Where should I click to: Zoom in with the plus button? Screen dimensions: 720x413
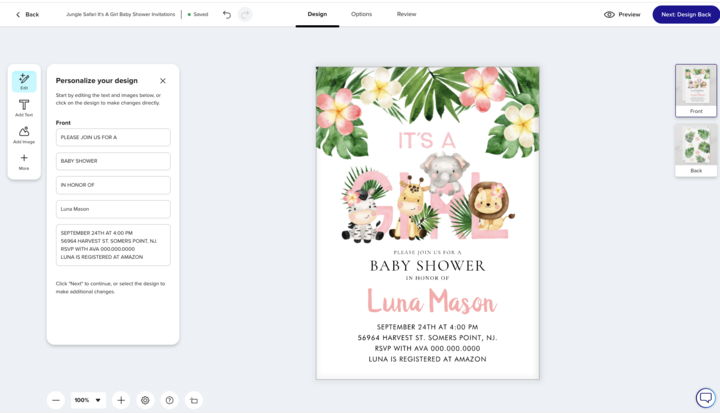tap(121, 400)
